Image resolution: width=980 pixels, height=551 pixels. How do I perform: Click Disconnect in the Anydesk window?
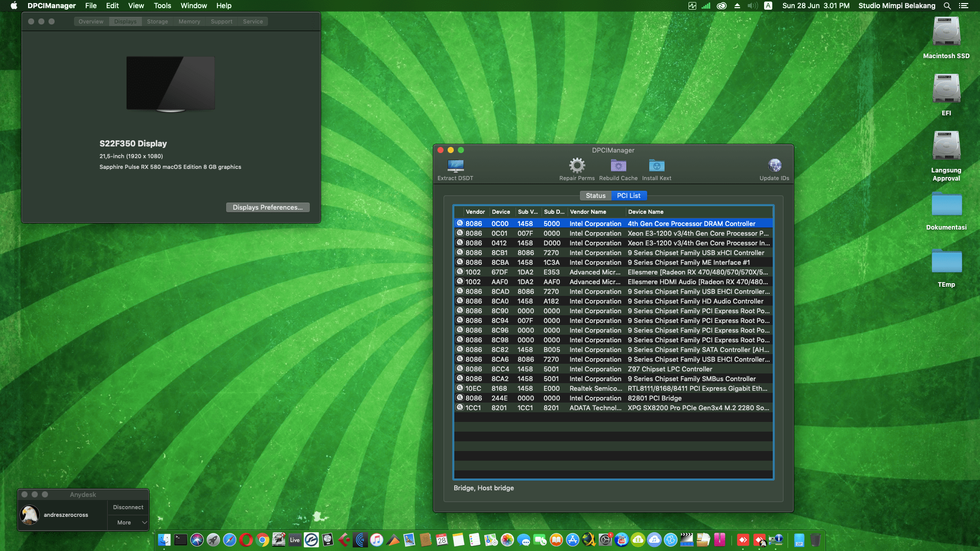coord(128,507)
